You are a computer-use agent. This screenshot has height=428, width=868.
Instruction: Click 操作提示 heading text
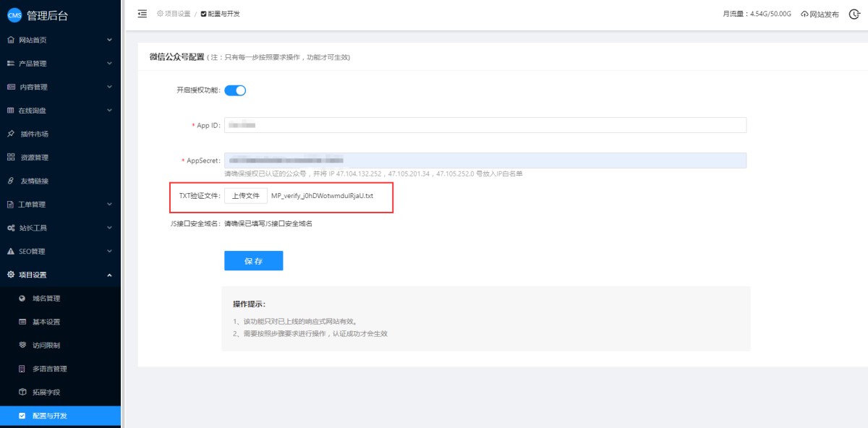249,304
